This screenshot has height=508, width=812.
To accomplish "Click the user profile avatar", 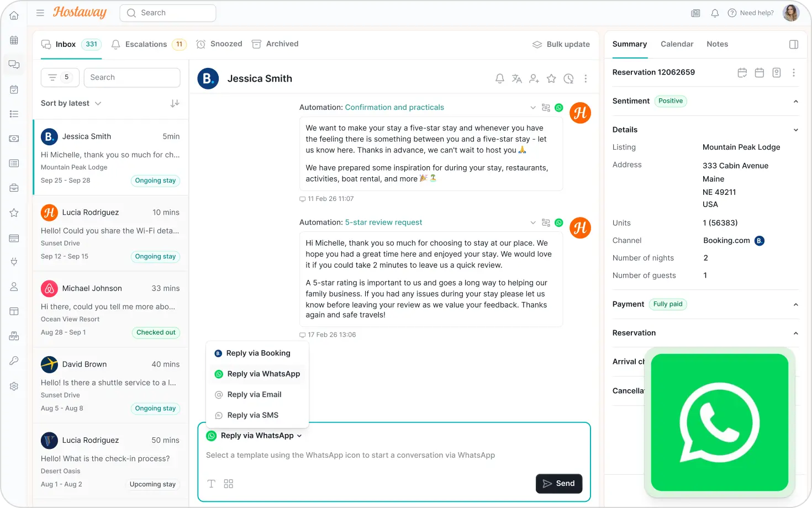I will [791, 13].
